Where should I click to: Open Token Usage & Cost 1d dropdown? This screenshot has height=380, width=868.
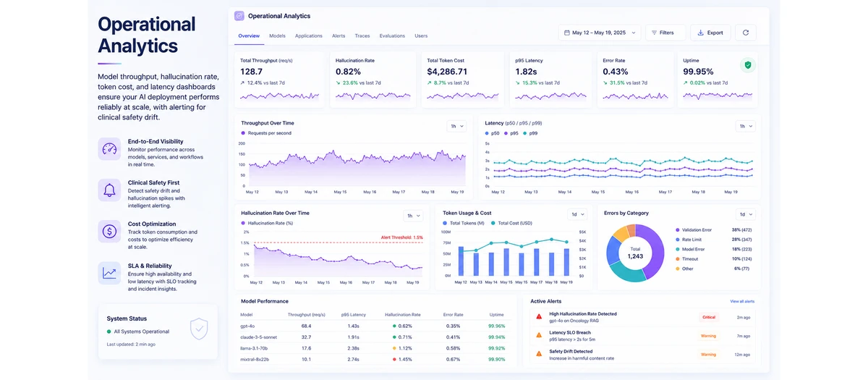577,214
